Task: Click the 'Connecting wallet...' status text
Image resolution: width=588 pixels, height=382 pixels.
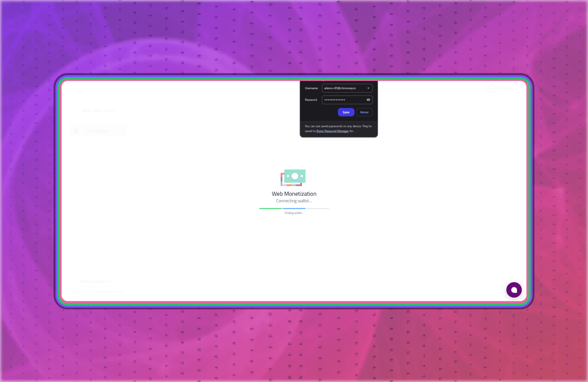Action: point(294,201)
